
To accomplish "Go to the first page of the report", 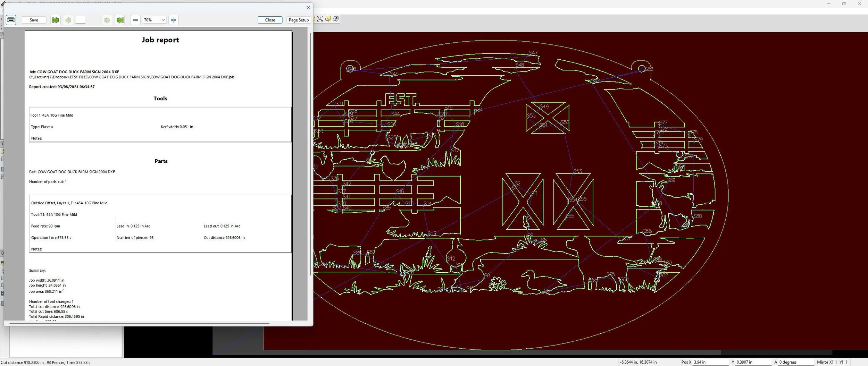I will pos(55,20).
